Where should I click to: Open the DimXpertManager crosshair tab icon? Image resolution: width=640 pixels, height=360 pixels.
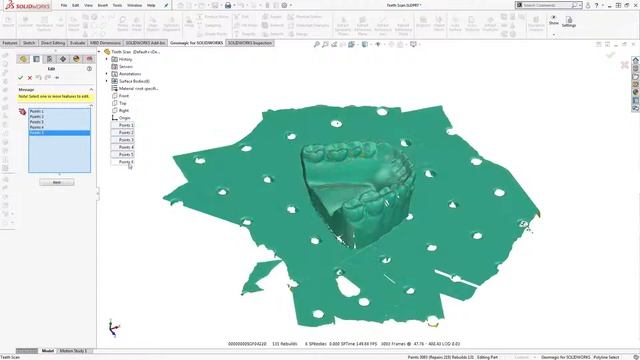tap(63, 59)
